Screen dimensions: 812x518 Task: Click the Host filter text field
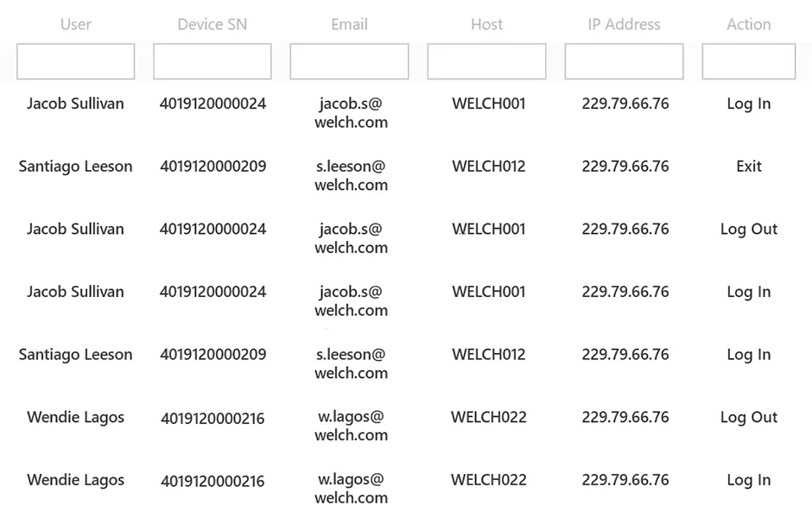pos(486,62)
